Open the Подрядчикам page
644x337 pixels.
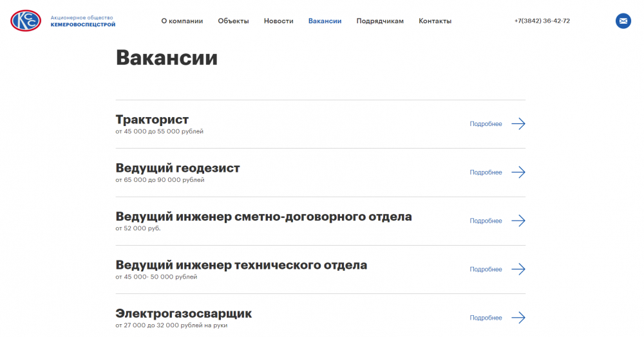pos(380,21)
